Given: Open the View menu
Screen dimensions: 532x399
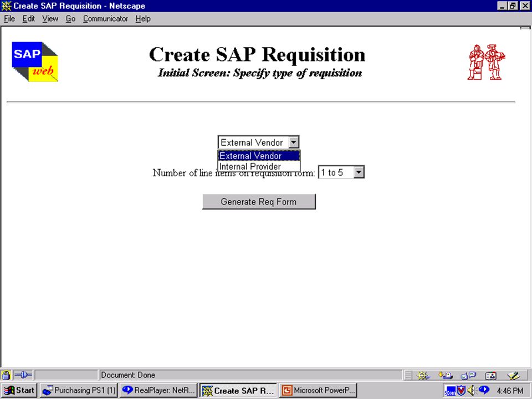Looking at the screenshot, I should coord(50,19).
